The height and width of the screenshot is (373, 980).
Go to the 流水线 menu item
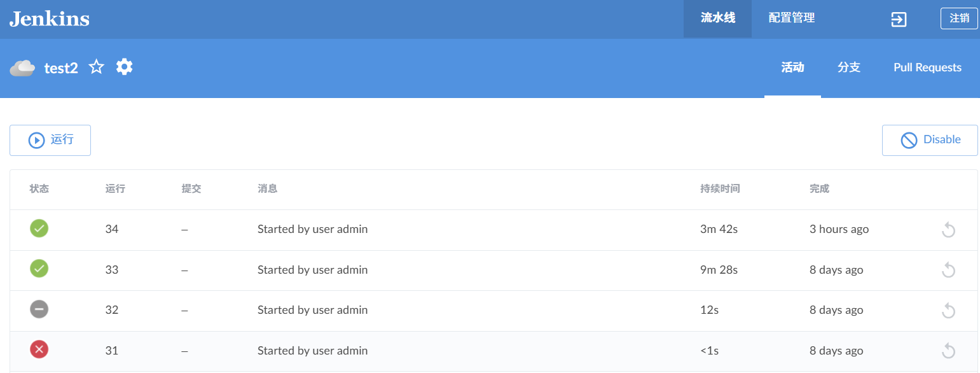tap(717, 18)
